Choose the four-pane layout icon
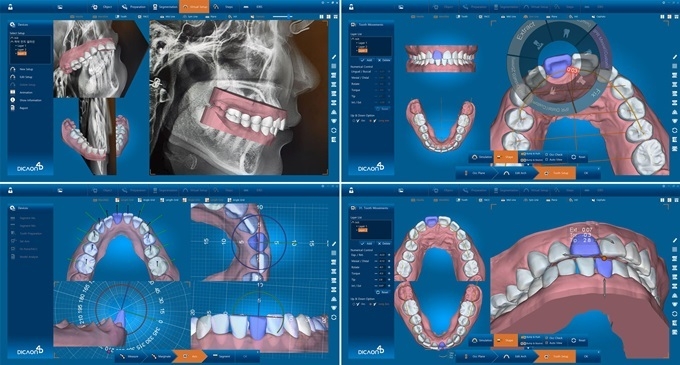 coord(335,16)
